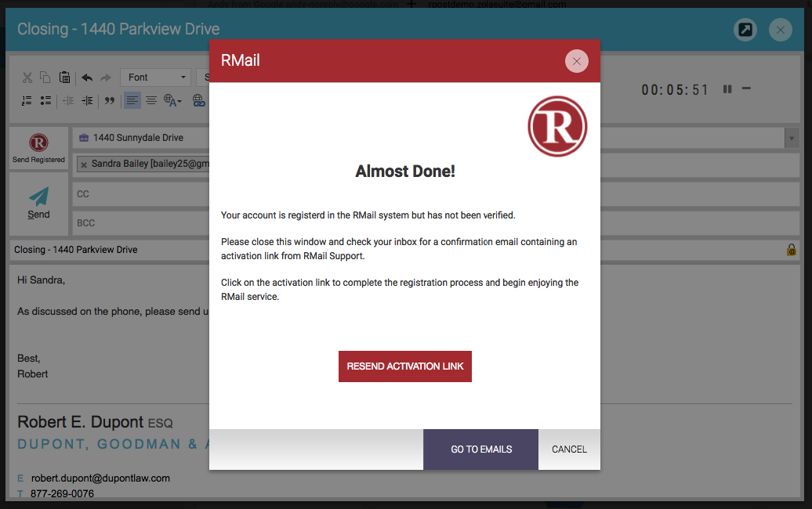This screenshot has height=509, width=812.
Task: Open the sender address dropdown arrow
Action: pos(791,138)
